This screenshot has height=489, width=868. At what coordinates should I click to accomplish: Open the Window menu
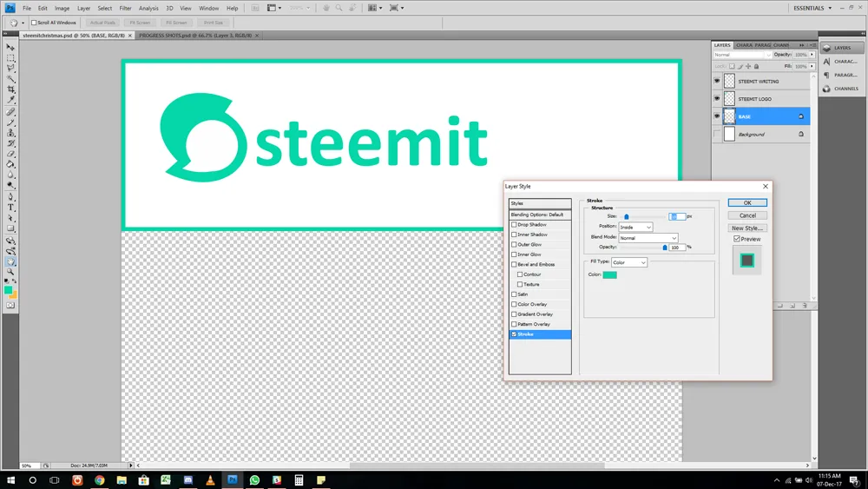click(x=208, y=9)
